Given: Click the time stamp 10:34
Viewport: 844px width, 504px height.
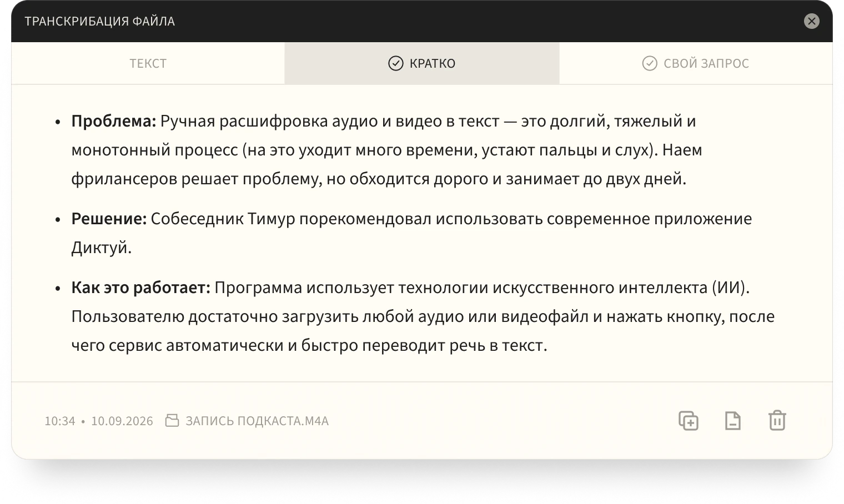Looking at the screenshot, I should 59,421.
